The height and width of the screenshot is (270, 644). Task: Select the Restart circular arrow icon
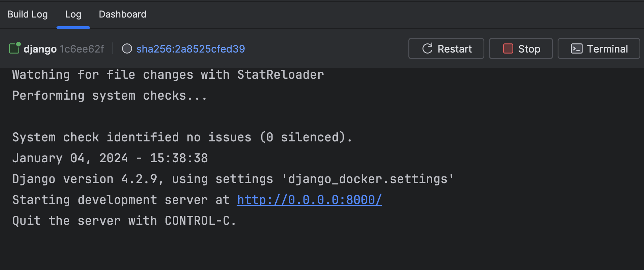click(427, 48)
